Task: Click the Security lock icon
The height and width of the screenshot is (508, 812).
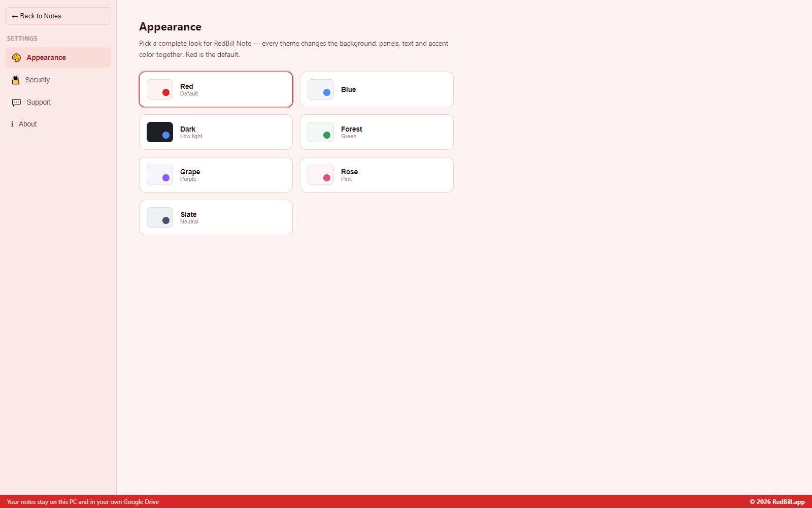Action: pos(16,80)
